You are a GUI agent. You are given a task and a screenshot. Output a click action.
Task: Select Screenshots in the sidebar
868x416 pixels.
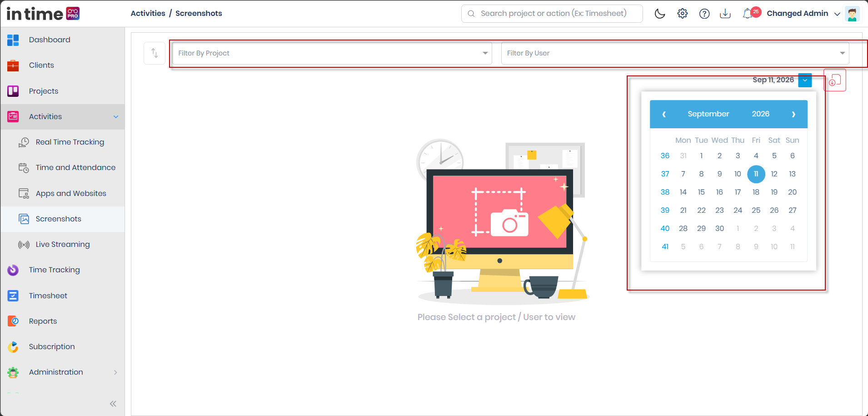pos(62,219)
